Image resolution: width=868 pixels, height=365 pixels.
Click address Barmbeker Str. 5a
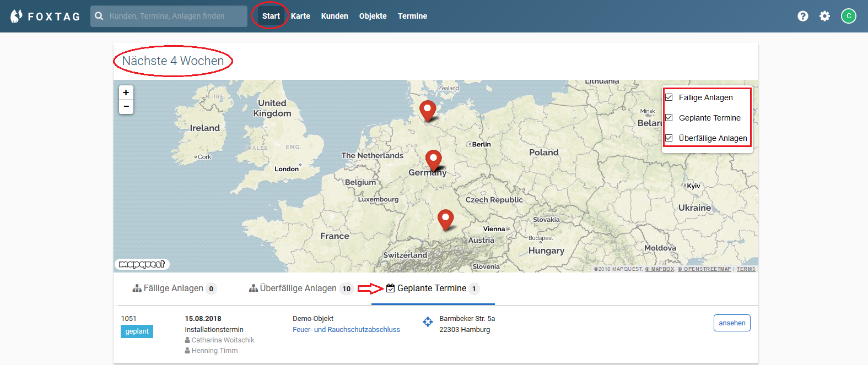point(467,319)
